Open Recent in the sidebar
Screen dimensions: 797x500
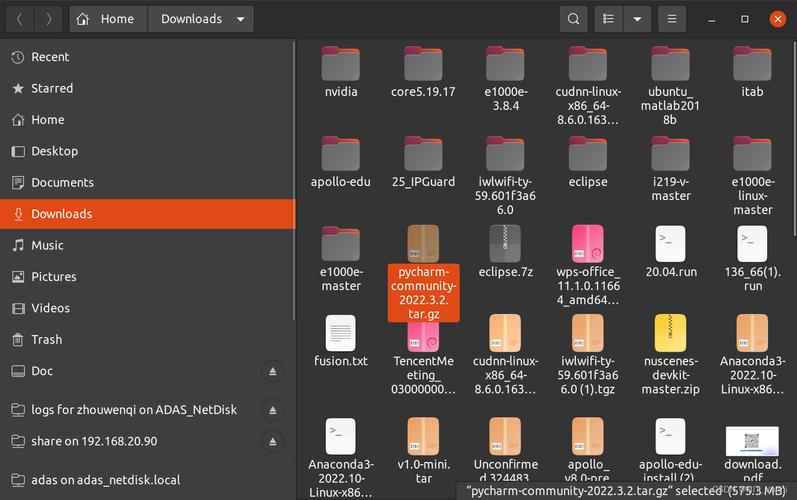[x=147, y=57]
